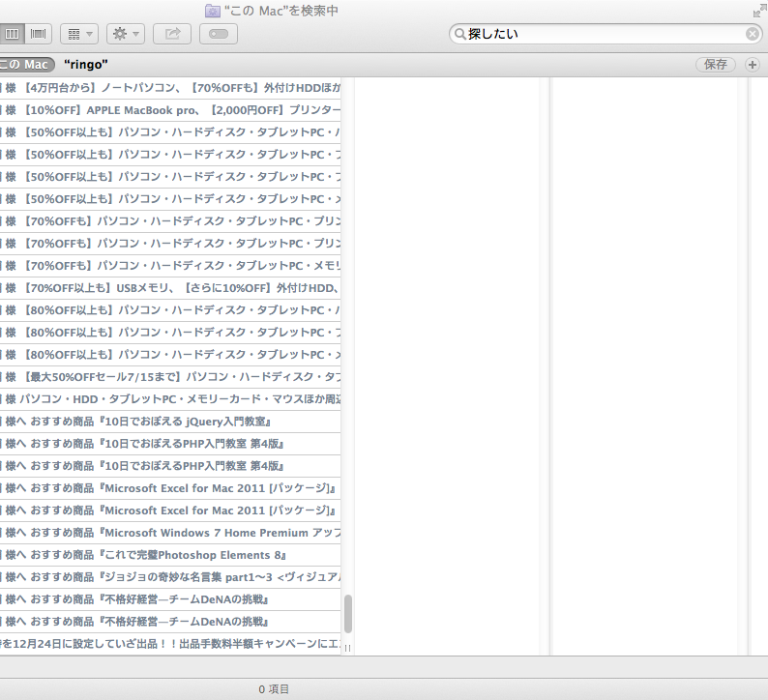
Task: Switch to column view
Action: [12, 34]
